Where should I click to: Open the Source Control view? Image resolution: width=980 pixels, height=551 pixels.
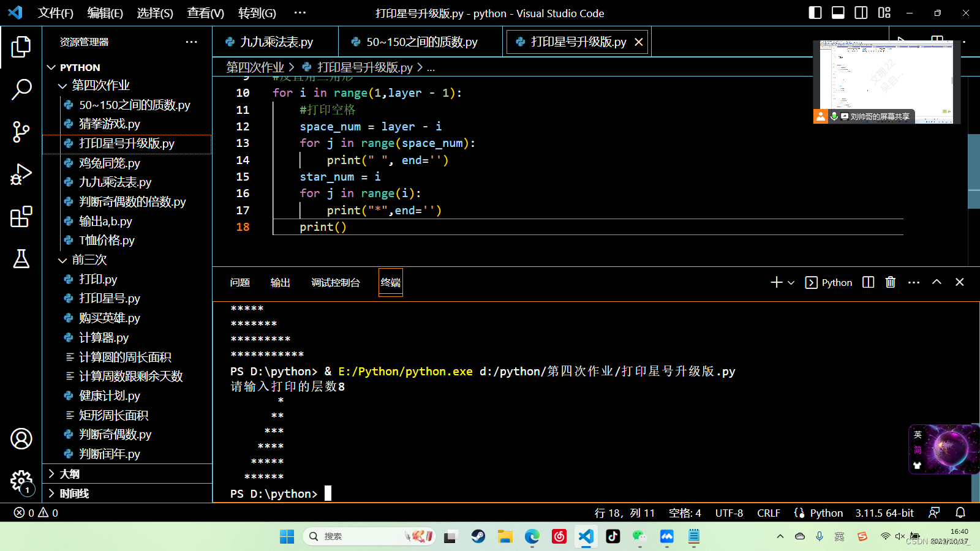tap(21, 132)
